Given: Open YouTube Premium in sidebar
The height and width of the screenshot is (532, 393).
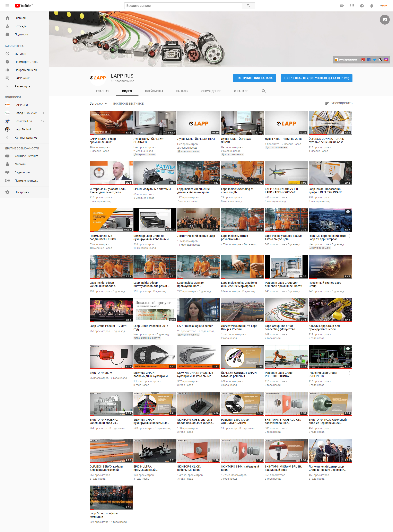Looking at the screenshot, I should click(25, 156).
